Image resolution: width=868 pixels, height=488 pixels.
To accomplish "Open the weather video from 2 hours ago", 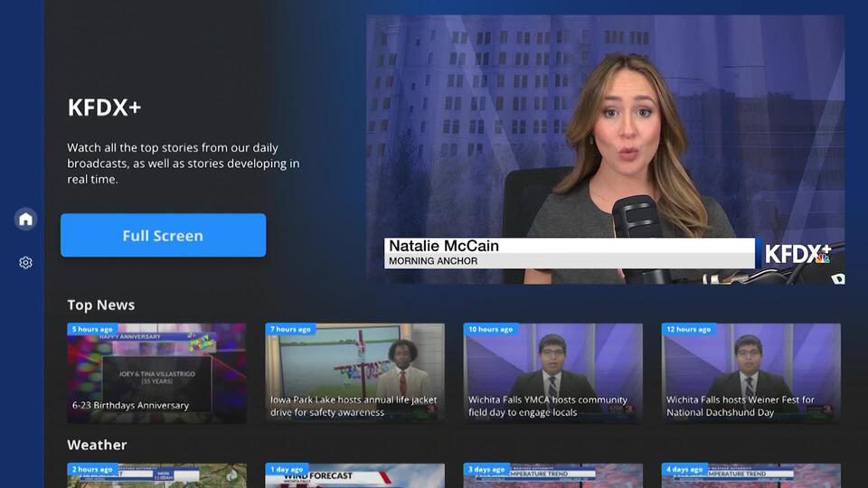I will (x=156, y=477).
